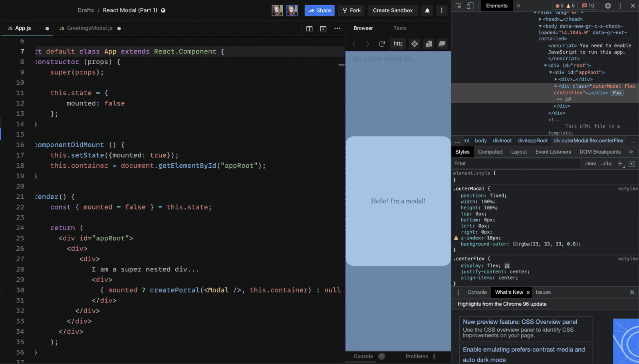Collapse the div id=root node
The image size is (639, 364).
[546, 65]
